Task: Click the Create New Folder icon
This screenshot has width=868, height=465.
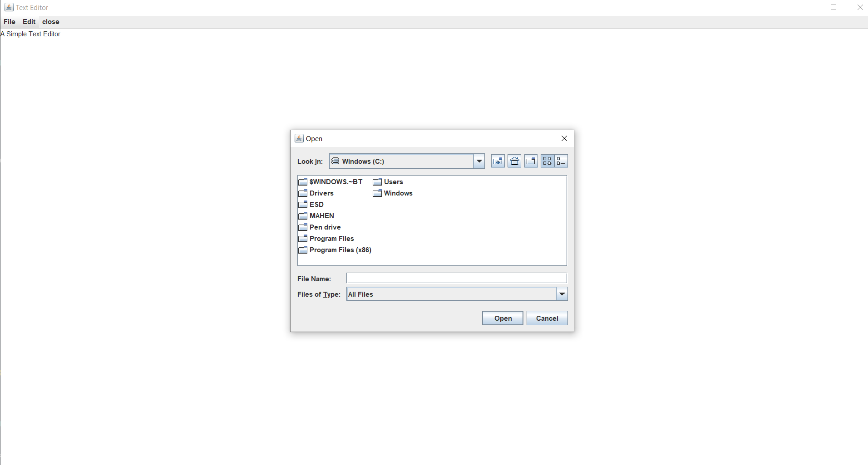Action: 531,161
